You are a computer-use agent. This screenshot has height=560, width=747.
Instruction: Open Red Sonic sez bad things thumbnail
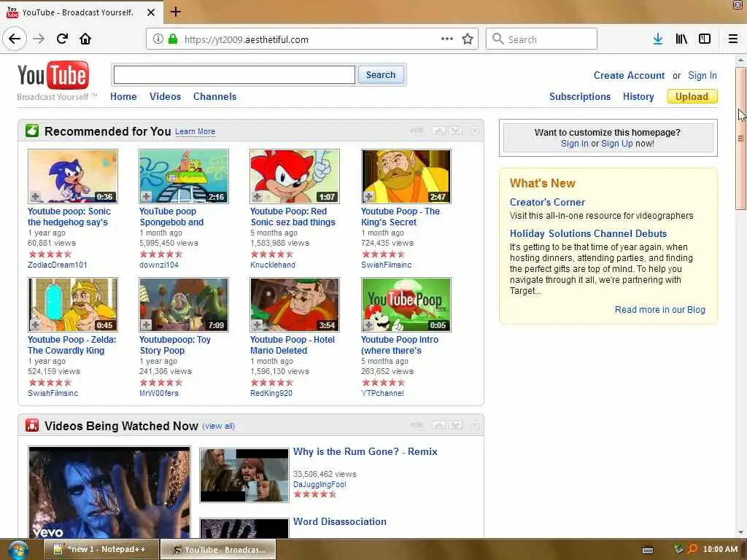pos(295,176)
